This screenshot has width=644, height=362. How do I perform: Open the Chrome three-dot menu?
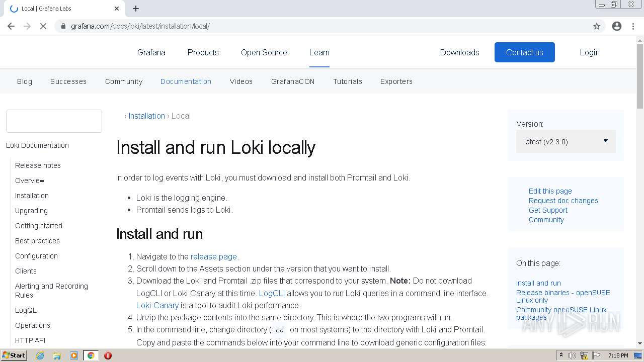(x=633, y=26)
